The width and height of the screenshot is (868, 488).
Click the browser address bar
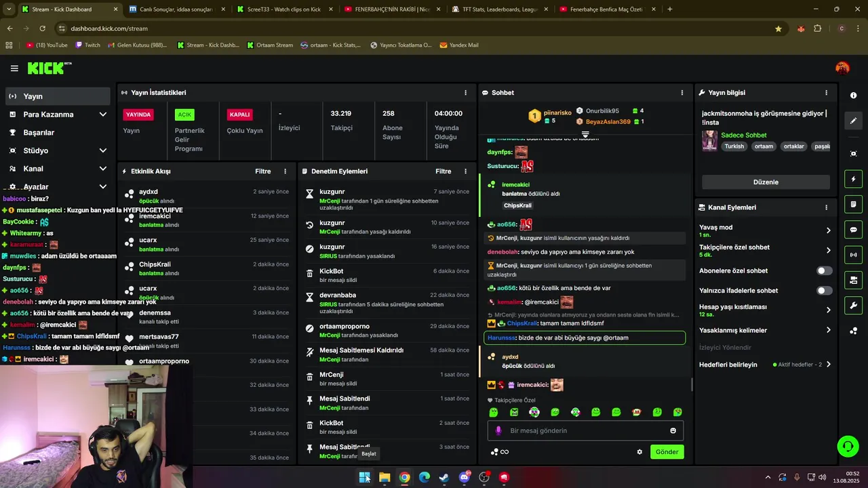[x=414, y=28]
